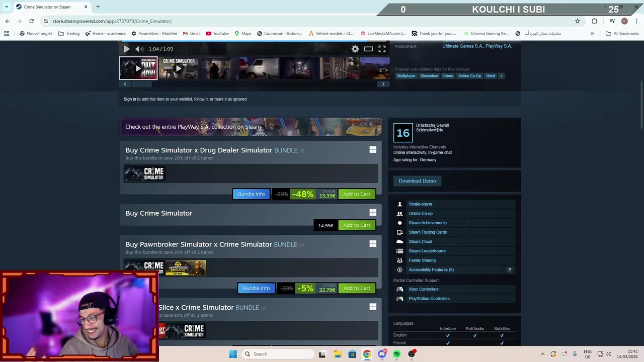Open the YouTube bookmark
The height and width of the screenshot is (362, 644).
[217, 34]
